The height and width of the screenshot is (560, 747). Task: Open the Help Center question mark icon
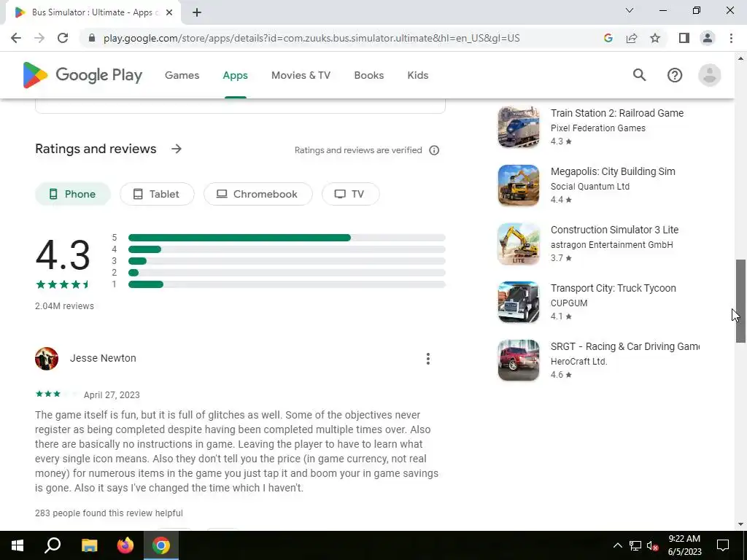pos(675,75)
